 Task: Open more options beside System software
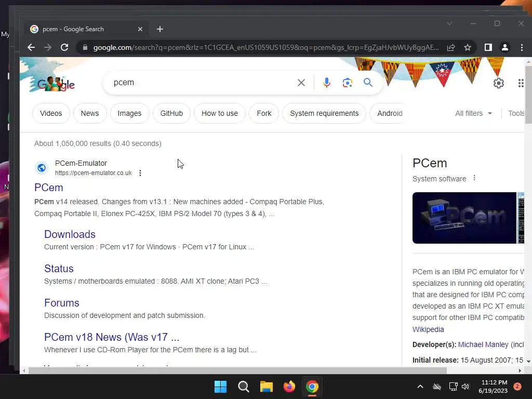pyautogui.click(x=474, y=178)
